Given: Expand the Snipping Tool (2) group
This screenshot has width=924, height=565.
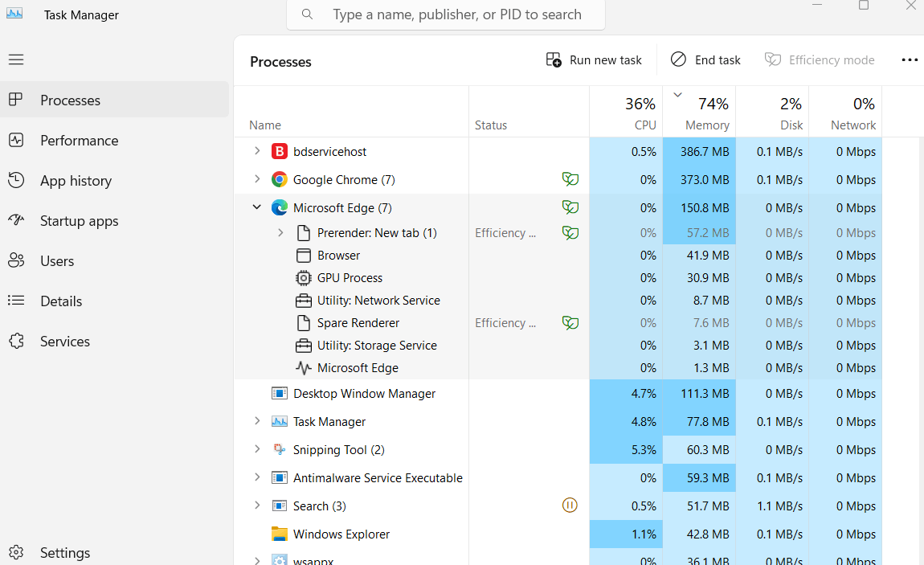Looking at the screenshot, I should 257,449.
